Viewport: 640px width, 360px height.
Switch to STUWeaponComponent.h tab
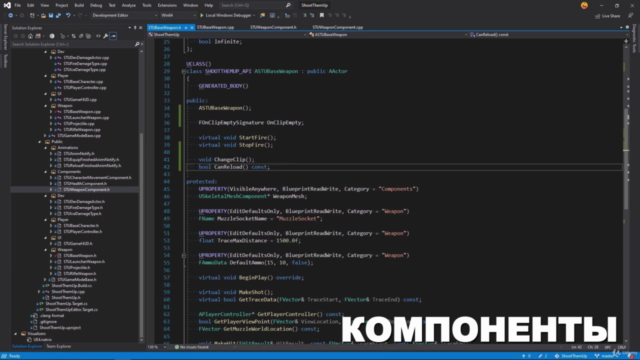coord(273,27)
